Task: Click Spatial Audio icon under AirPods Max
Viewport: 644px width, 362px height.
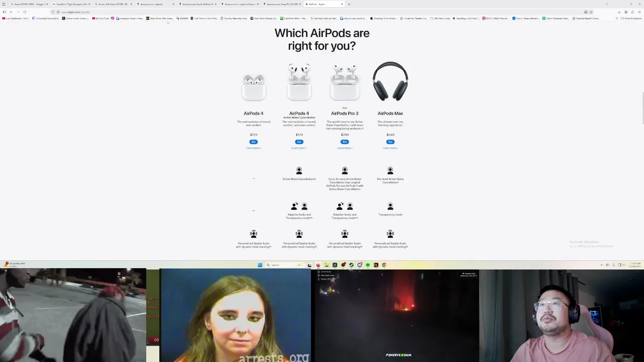Action: pyautogui.click(x=390, y=234)
